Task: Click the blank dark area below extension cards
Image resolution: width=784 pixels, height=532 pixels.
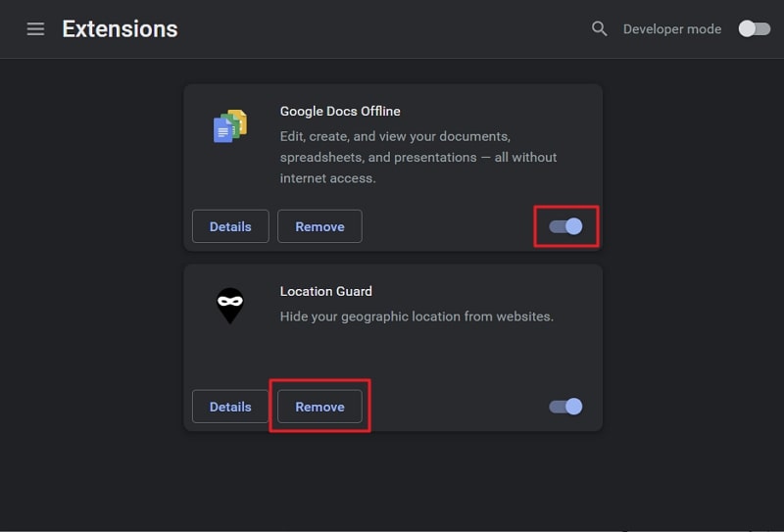Action: (x=393, y=480)
